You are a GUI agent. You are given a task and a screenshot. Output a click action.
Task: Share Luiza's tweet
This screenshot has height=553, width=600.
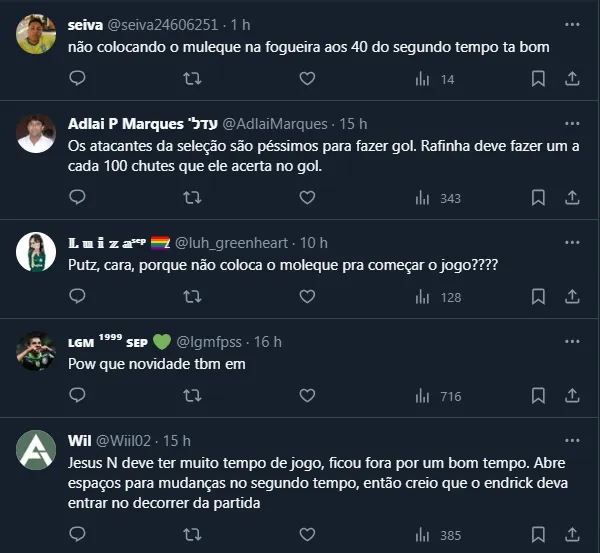[573, 297]
